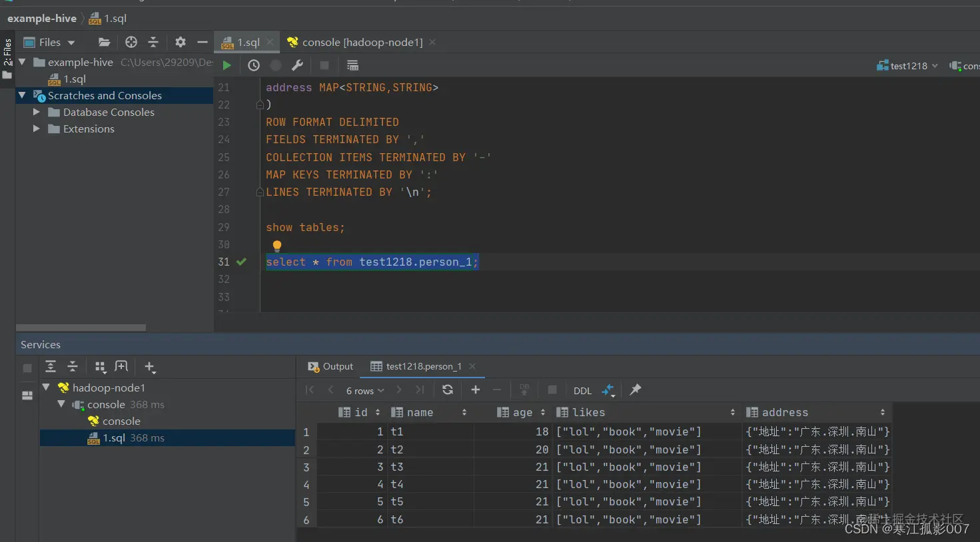Open the 2: Files tool window tab
The image size is (980, 542).
point(7,59)
